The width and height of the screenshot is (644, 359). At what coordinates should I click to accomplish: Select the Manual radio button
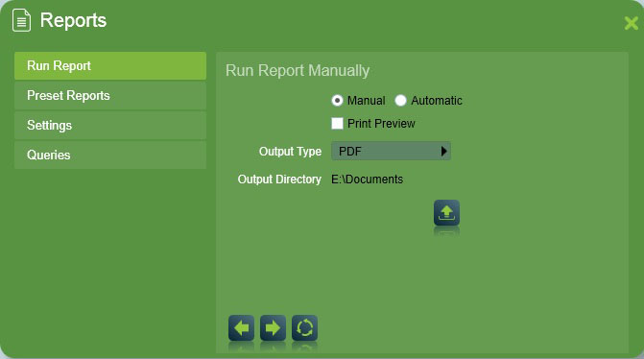337,100
